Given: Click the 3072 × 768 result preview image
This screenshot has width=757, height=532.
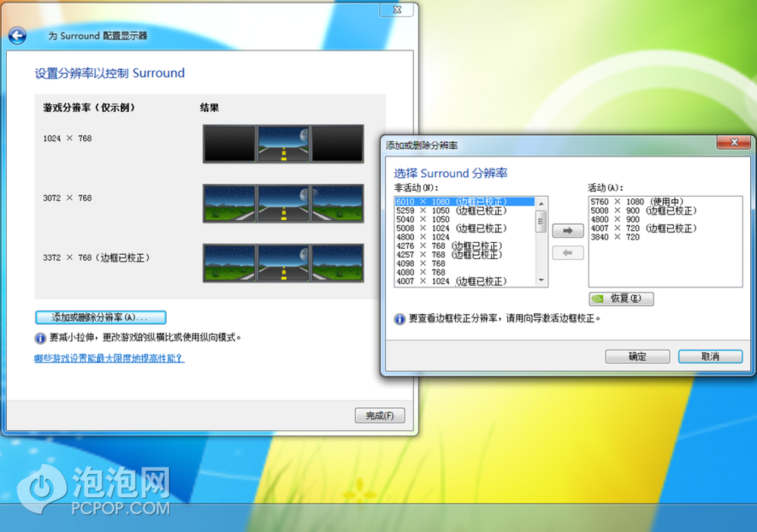Looking at the screenshot, I should pyautogui.click(x=283, y=204).
